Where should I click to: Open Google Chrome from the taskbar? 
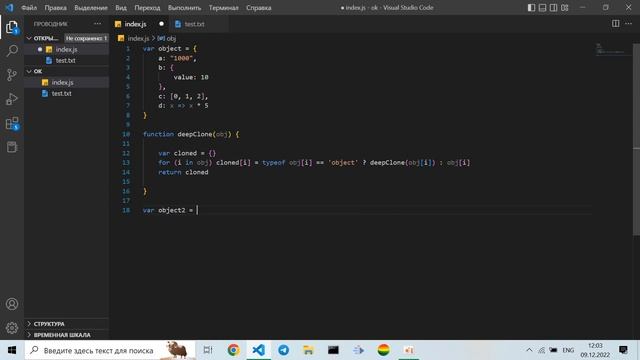click(x=233, y=350)
